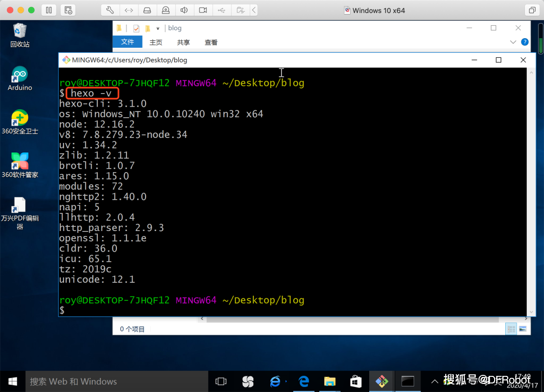Viewport: 544px width, 392px height.
Task: Click the video camera icon in VMware toolbar
Action: (x=203, y=10)
